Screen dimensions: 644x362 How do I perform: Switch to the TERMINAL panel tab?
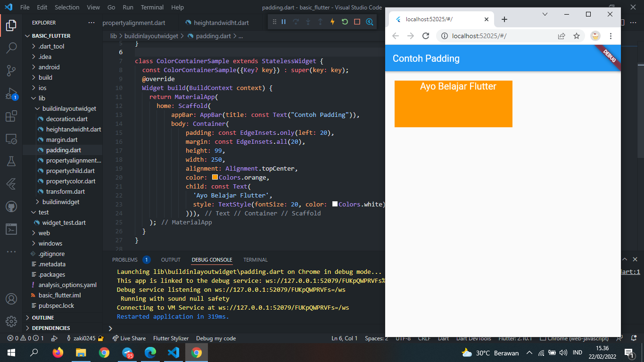coord(255,260)
